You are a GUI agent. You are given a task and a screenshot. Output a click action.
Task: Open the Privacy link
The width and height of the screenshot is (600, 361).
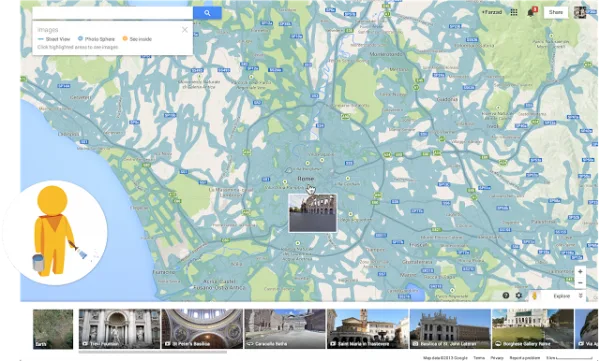click(x=497, y=358)
